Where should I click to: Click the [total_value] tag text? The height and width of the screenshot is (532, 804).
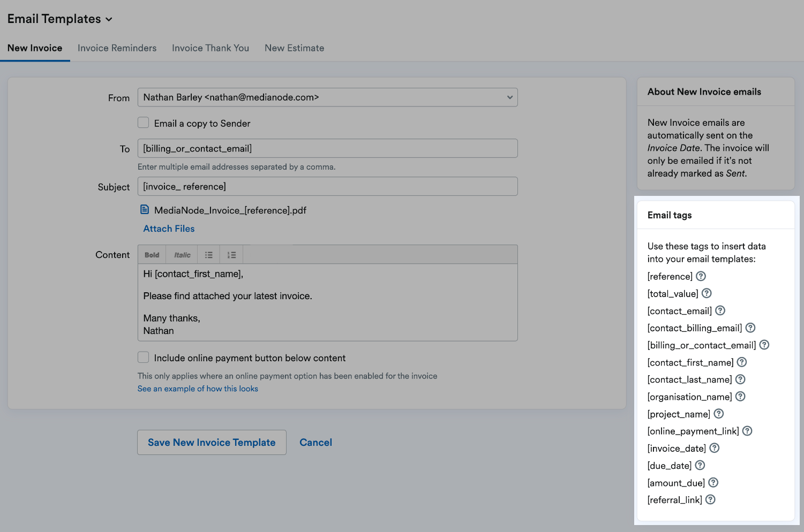click(673, 294)
